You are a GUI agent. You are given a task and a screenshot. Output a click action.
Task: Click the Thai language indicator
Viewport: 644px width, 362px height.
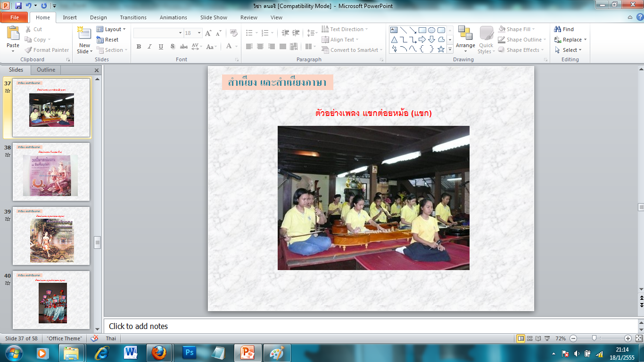[111, 338]
